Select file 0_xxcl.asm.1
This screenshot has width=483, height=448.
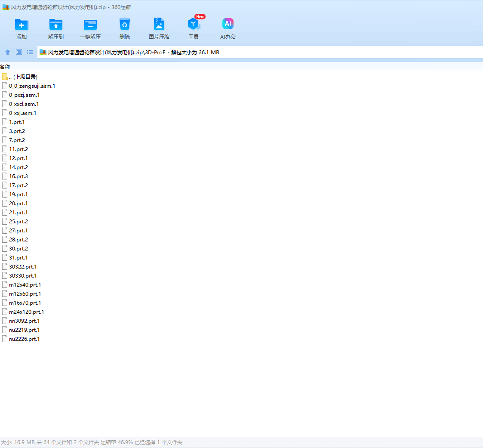24,104
